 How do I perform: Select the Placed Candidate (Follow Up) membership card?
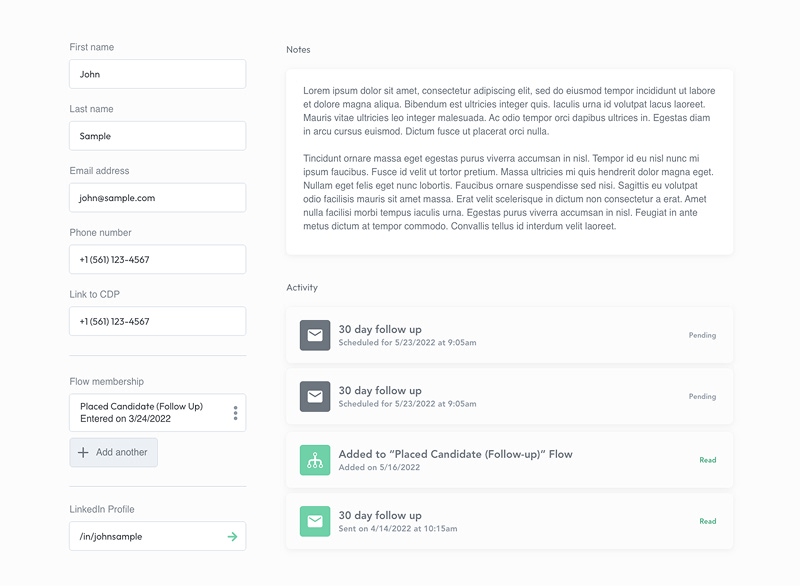(158, 413)
